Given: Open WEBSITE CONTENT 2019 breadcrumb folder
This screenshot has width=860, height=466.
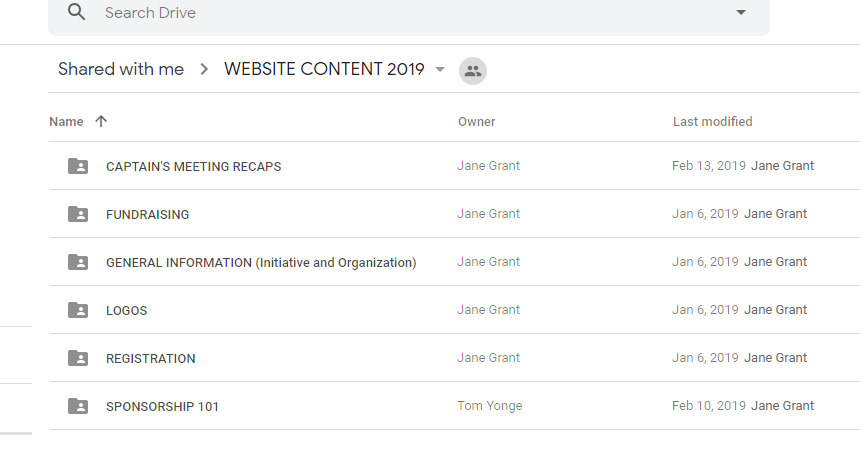Looking at the screenshot, I should [x=324, y=69].
